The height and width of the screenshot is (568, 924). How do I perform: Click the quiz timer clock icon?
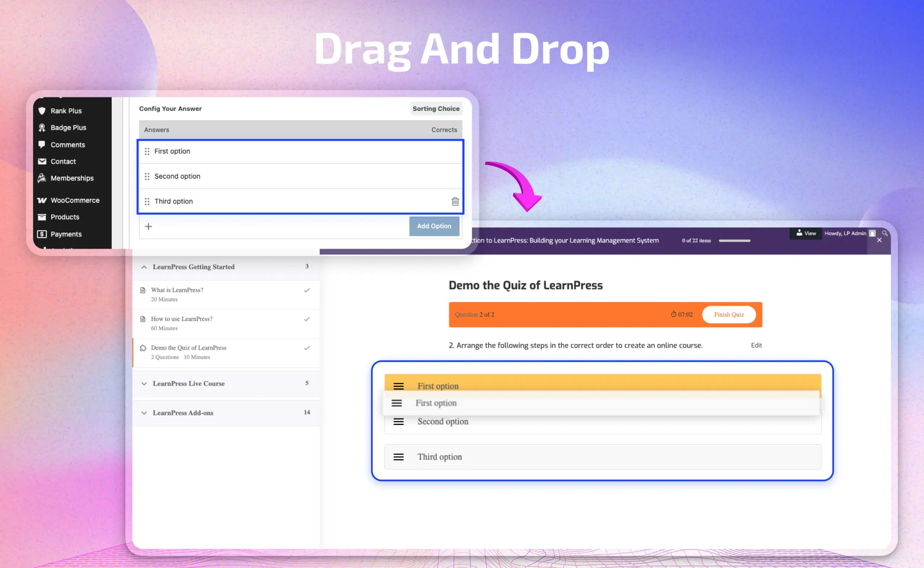[674, 314]
